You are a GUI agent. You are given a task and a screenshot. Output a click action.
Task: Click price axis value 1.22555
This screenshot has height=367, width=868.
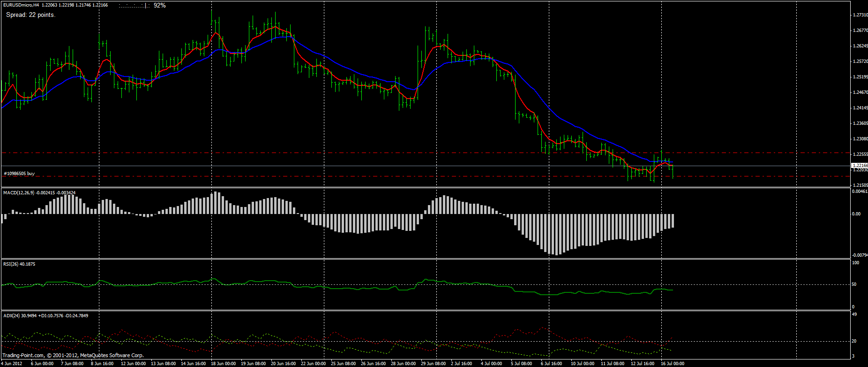(x=860, y=154)
